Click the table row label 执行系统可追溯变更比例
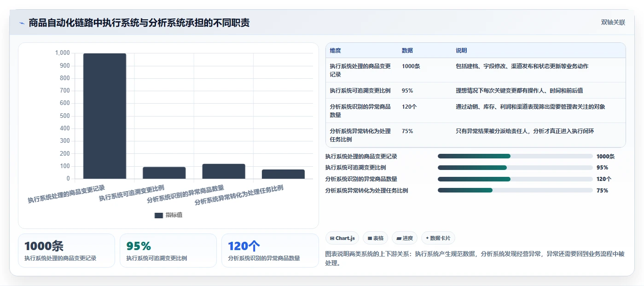 (360, 91)
